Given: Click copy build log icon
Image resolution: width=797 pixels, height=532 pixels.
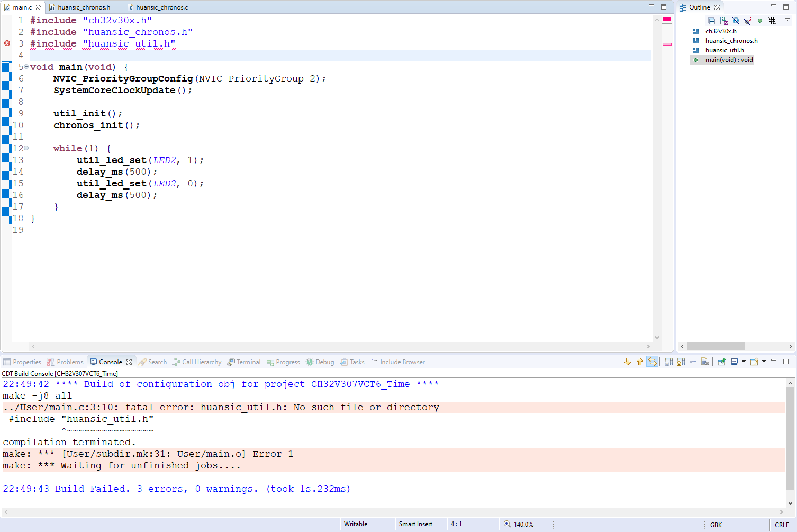Looking at the screenshot, I should coord(669,362).
